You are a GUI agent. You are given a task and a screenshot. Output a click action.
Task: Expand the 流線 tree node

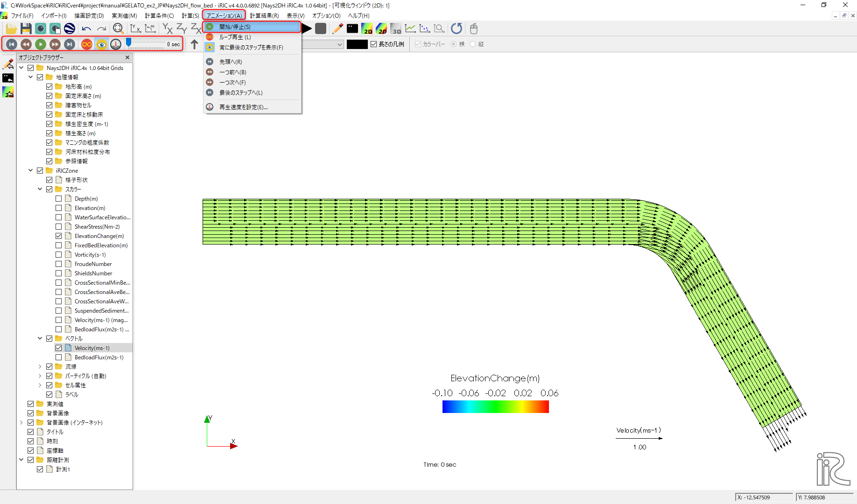[x=40, y=367]
